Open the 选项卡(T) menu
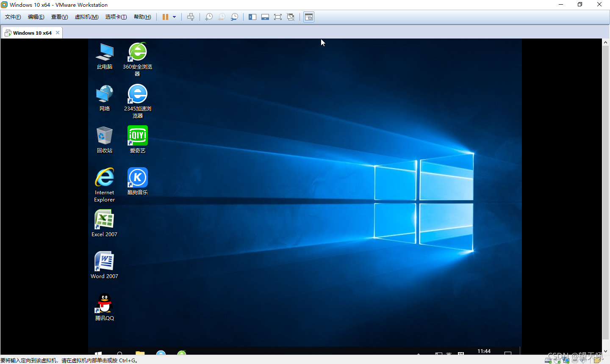The image size is (610, 364). tap(116, 17)
